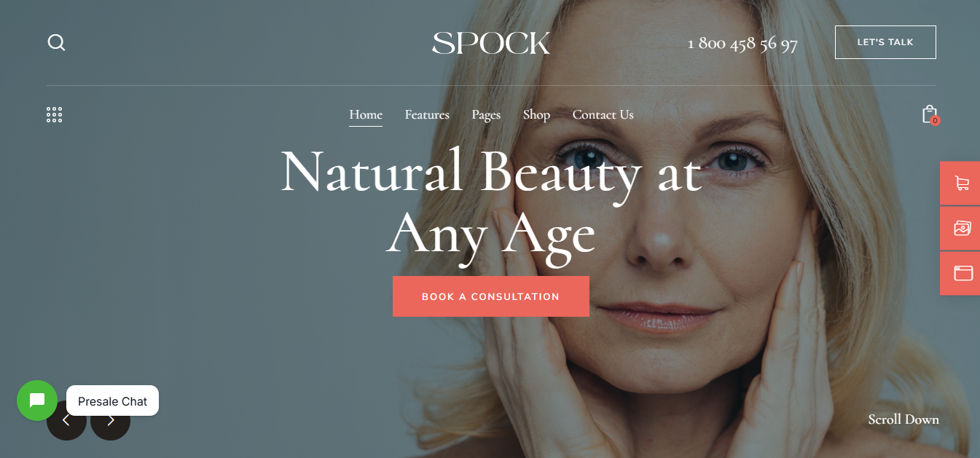Go to Contact Us page
Viewport: 980px width, 458px height.
603,114
